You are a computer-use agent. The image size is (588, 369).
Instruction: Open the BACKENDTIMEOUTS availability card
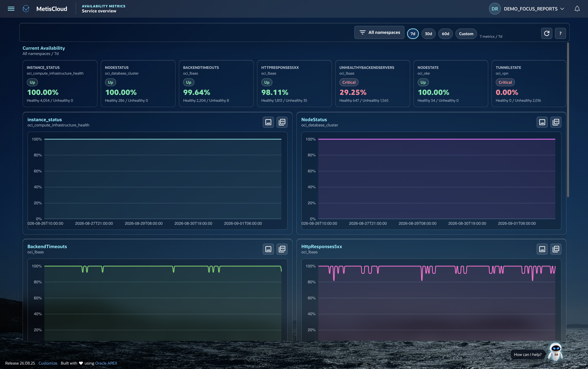216,83
